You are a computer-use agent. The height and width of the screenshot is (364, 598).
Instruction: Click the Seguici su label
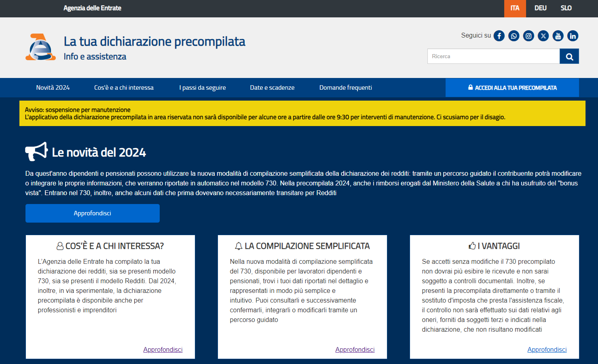[x=476, y=36]
